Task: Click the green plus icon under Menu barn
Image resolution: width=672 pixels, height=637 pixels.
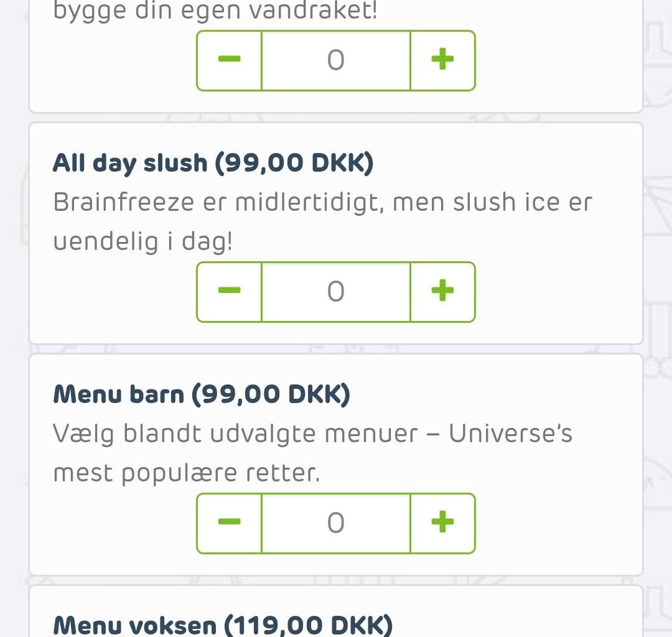Action: (442, 523)
